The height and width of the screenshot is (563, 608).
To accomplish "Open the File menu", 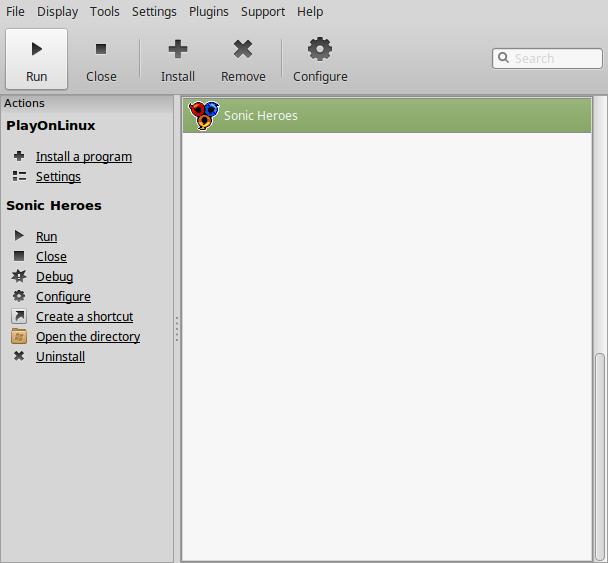I will click(x=15, y=12).
